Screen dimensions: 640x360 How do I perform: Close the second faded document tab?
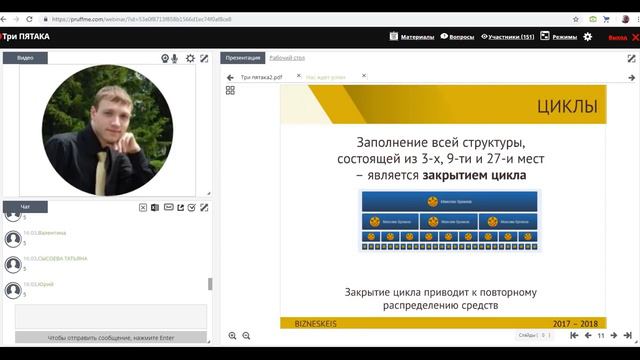coord(364,76)
